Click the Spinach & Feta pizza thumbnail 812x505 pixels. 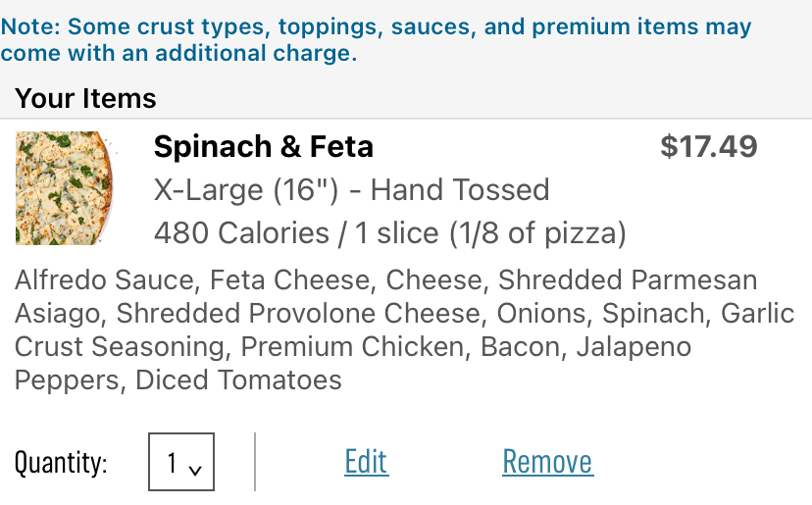65,188
